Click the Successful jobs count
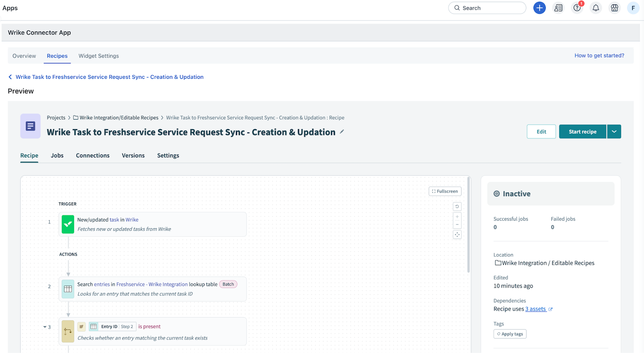Viewport: 644px width, 353px height. tap(495, 227)
